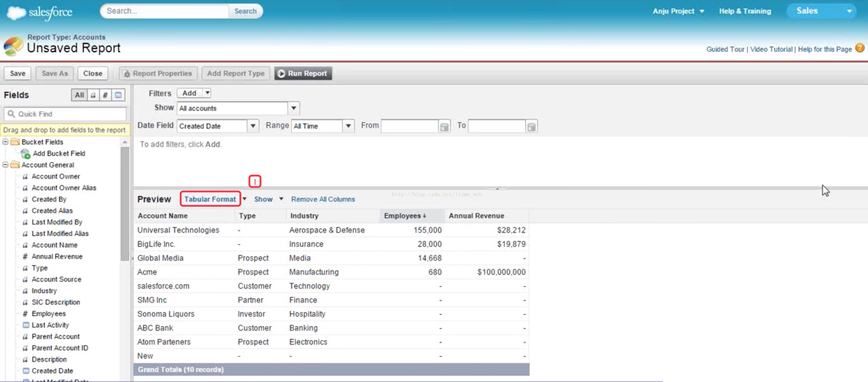The height and width of the screenshot is (382, 868).
Task: Open the Date Field Created Date dropdown
Action: coord(253,126)
